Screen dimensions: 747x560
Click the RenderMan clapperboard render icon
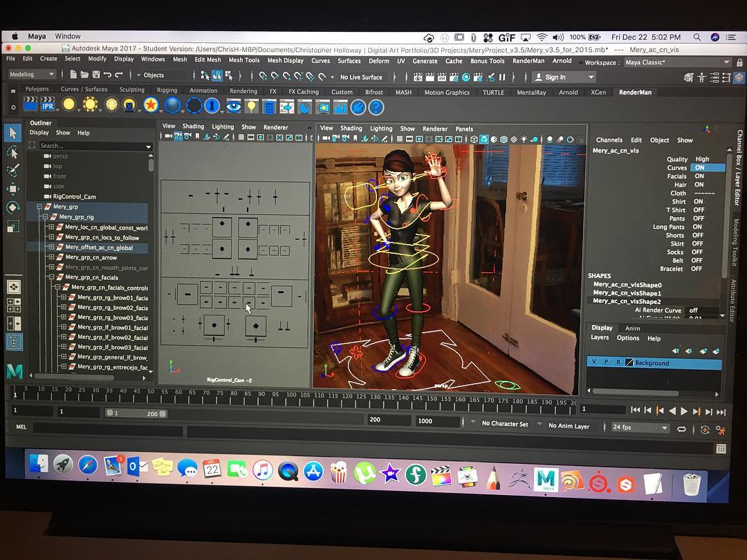point(30,104)
